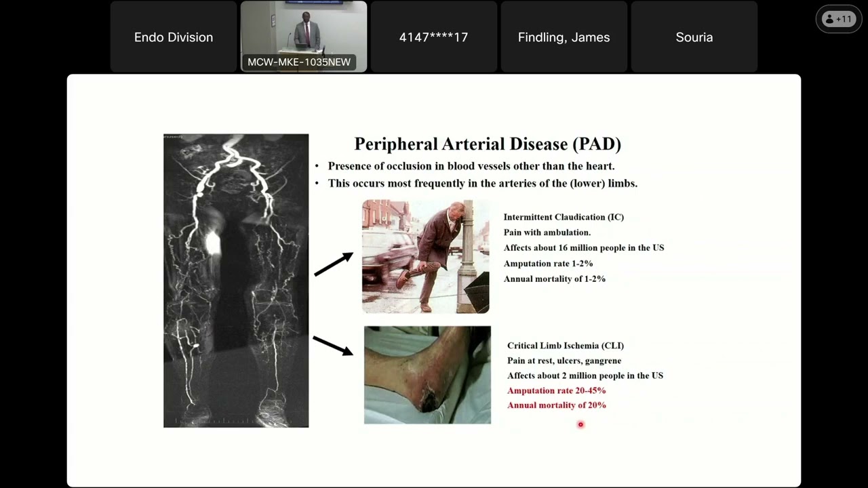This screenshot has width=868, height=488.
Task: Click the text 'Amputation rate 1-2%'
Action: (x=548, y=263)
